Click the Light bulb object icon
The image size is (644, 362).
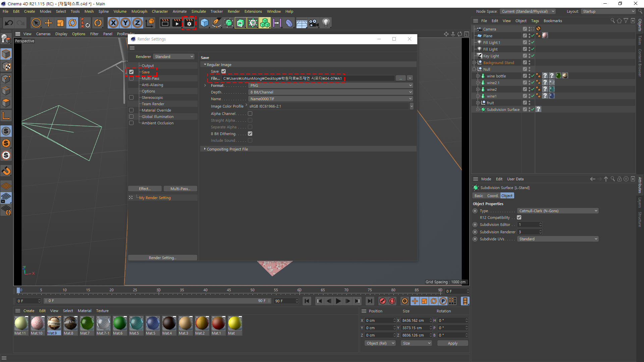point(326,23)
